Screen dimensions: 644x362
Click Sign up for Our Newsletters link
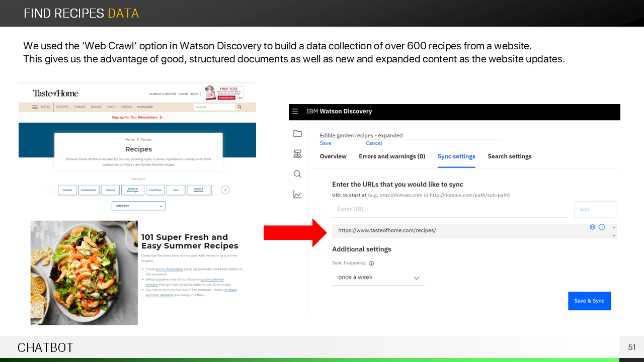tap(137, 118)
